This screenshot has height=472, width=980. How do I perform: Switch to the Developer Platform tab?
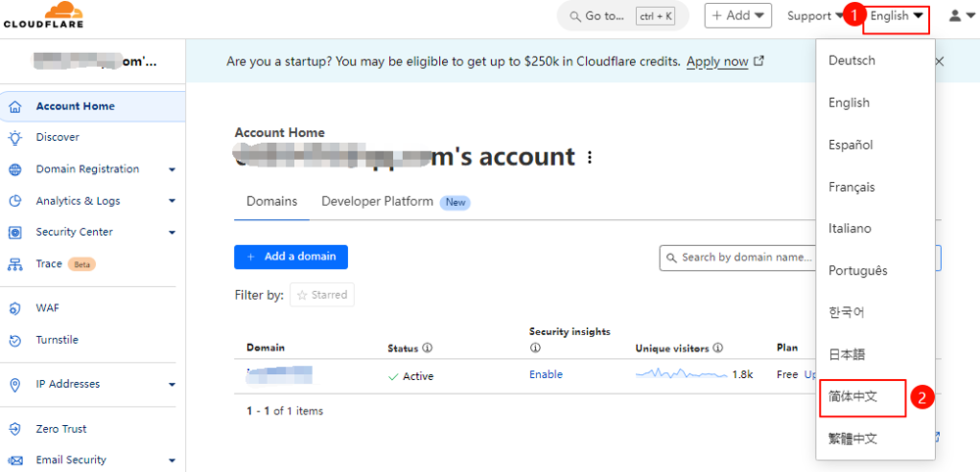pos(377,202)
